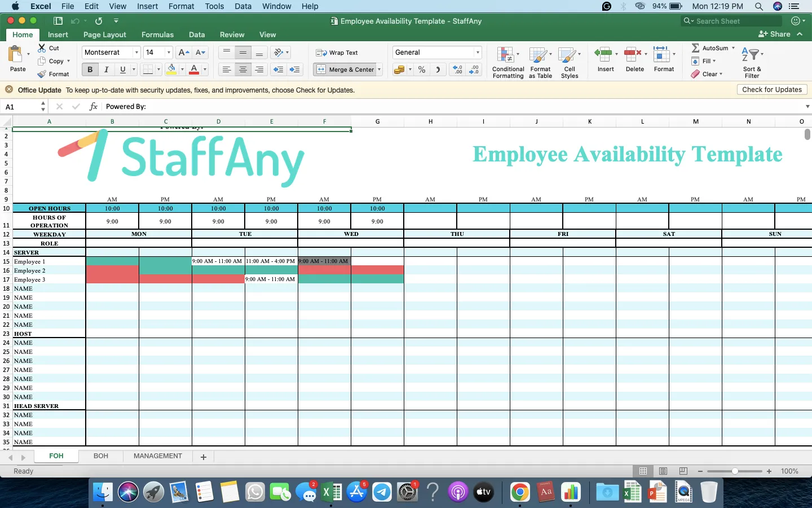The height and width of the screenshot is (508, 812).
Task: Add a new sheet with plus button
Action: [x=204, y=457]
